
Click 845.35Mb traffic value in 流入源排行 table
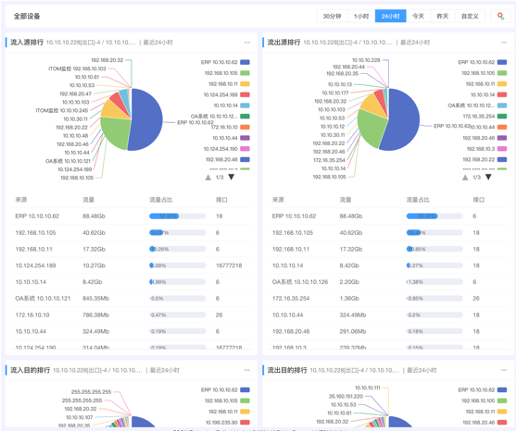click(x=96, y=298)
